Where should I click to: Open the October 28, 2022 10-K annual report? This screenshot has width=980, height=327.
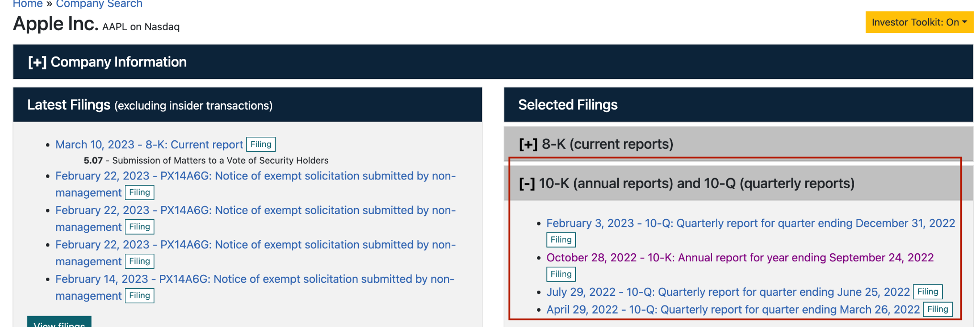coord(740,258)
